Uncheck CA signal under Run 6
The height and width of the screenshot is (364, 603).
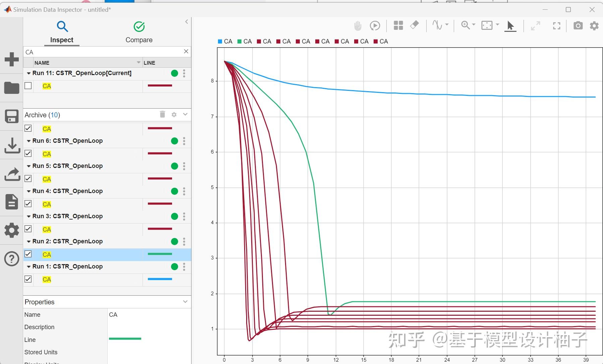pos(28,154)
